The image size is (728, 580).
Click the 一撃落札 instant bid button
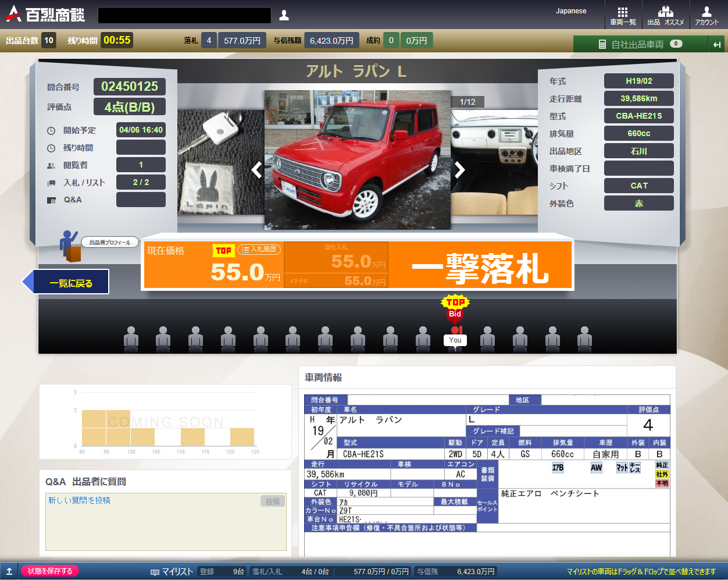pyautogui.click(x=480, y=266)
